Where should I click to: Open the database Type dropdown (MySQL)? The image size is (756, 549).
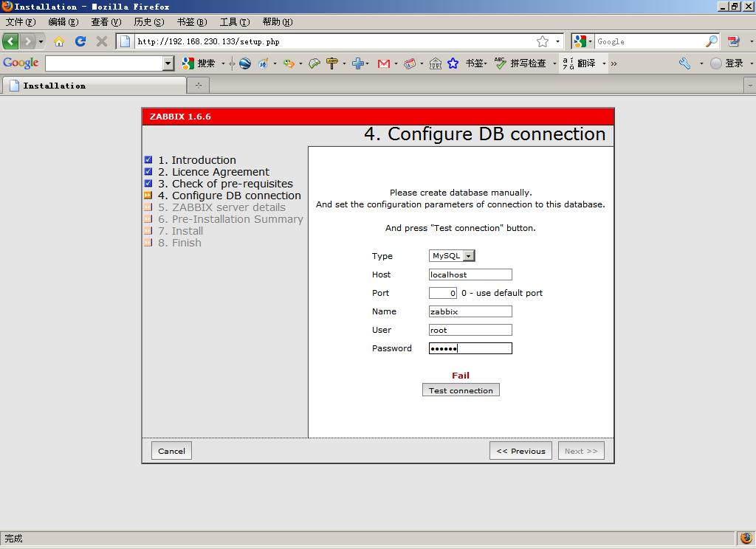[x=452, y=255]
